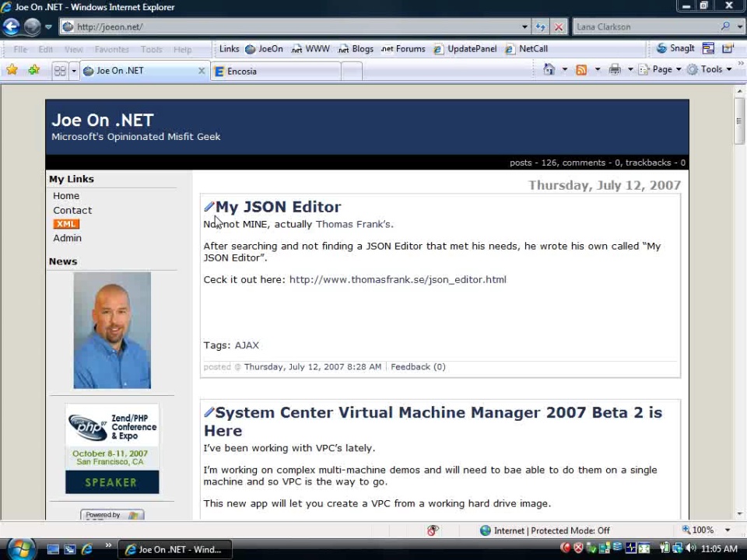Click the portrait photo under News
This screenshot has height=560, width=747.
112,330
